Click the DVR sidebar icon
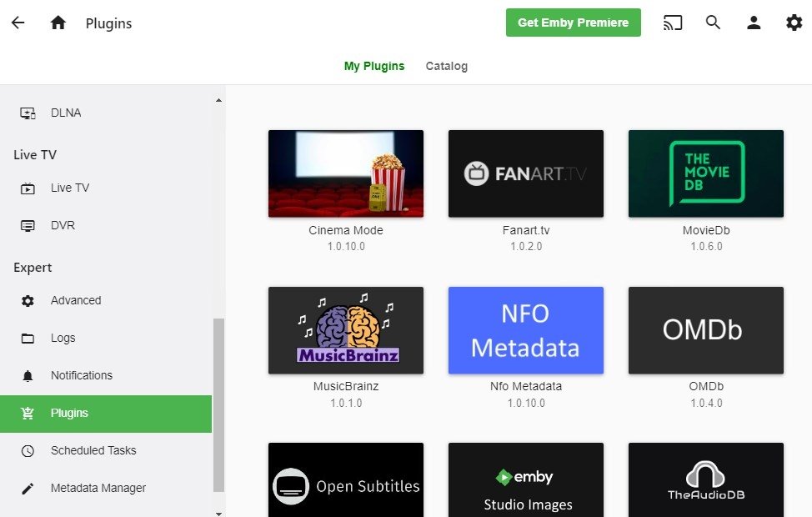Viewport: 812px width, 517px height. coord(28,226)
